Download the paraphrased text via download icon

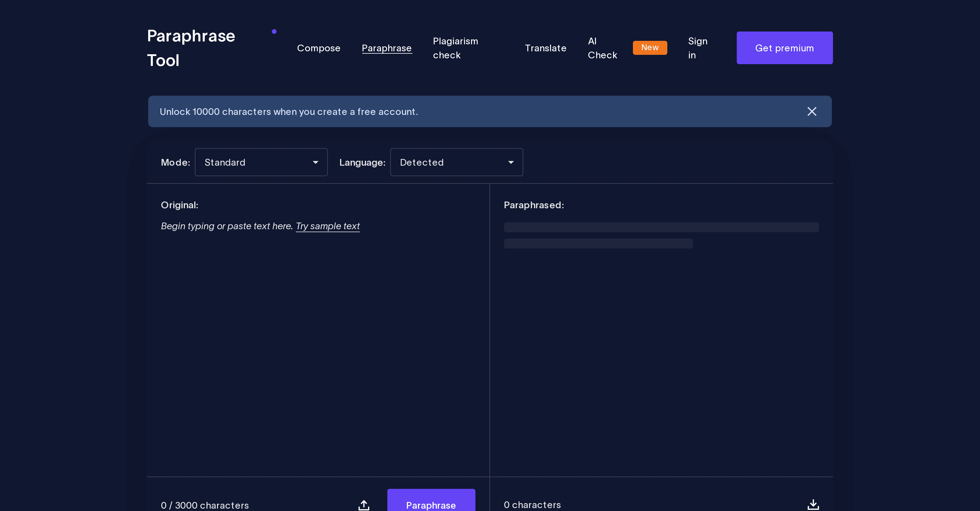pos(813,505)
